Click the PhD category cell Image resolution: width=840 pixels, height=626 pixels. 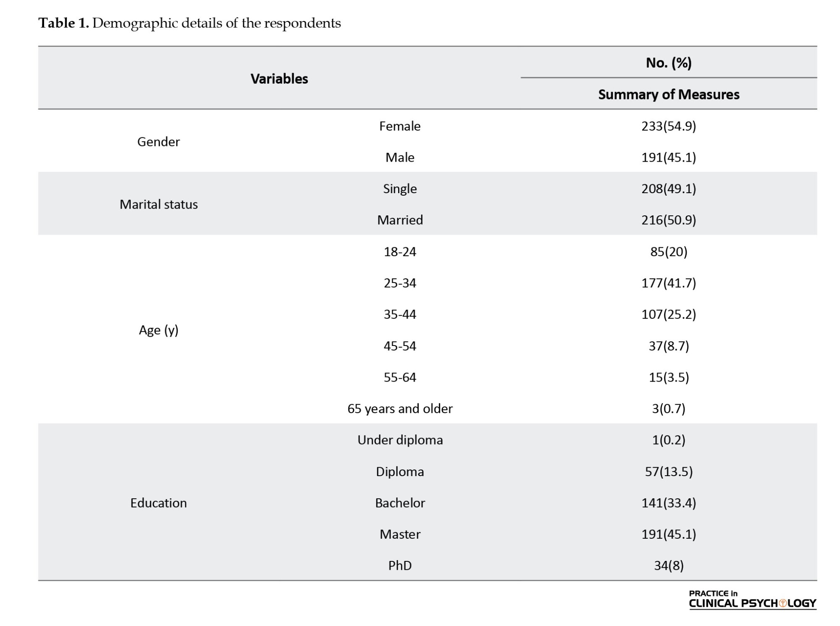pos(400,566)
